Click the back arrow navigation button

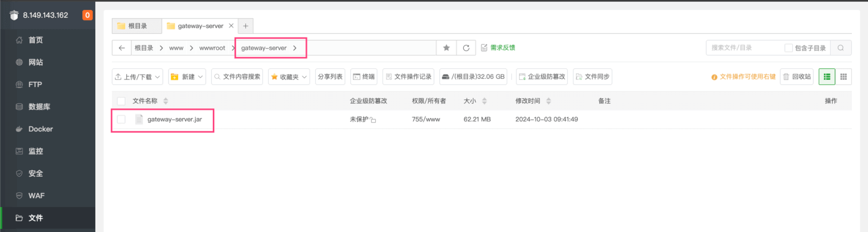point(122,48)
